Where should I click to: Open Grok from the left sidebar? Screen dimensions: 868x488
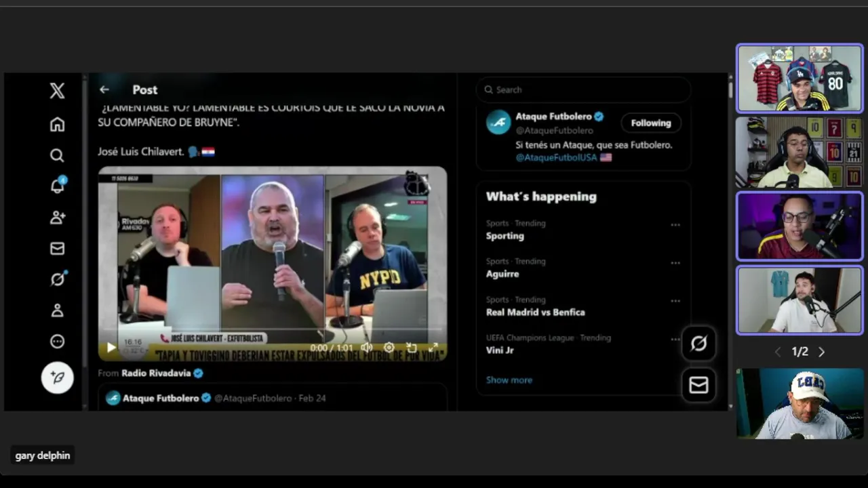pyautogui.click(x=58, y=279)
